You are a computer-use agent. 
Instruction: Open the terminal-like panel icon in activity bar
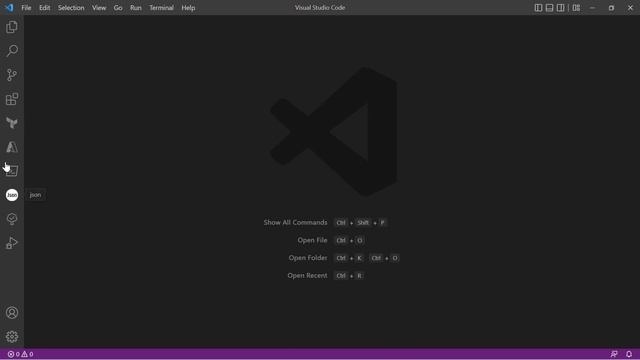[x=12, y=171]
